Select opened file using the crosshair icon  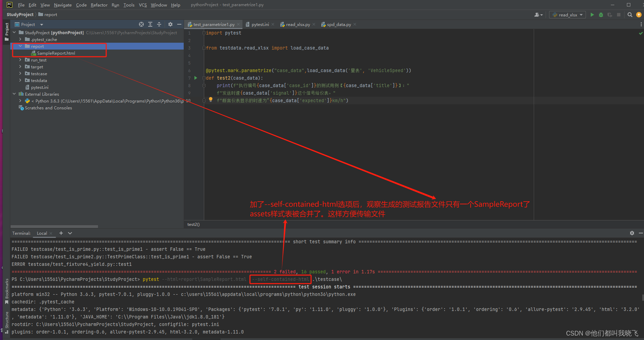tap(141, 24)
